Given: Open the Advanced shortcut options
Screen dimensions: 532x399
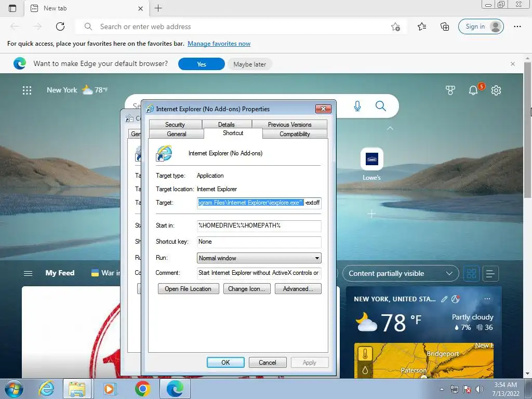Looking at the screenshot, I should pyautogui.click(x=298, y=289).
